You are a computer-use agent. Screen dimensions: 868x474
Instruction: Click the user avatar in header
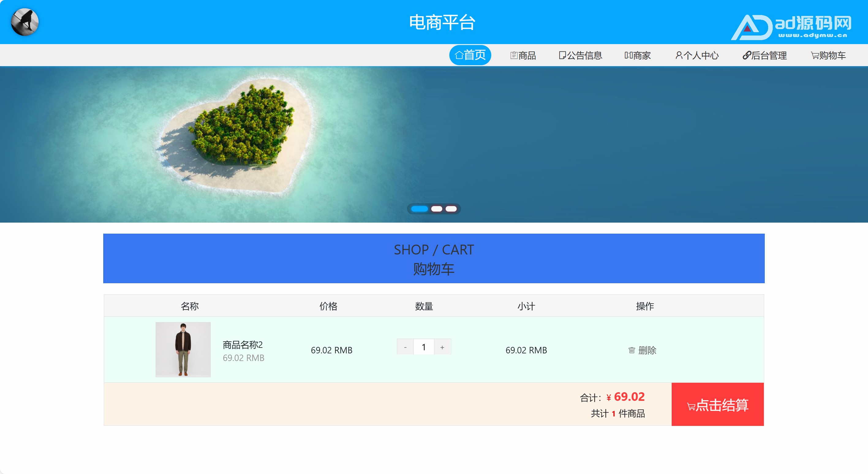pyautogui.click(x=25, y=22)
